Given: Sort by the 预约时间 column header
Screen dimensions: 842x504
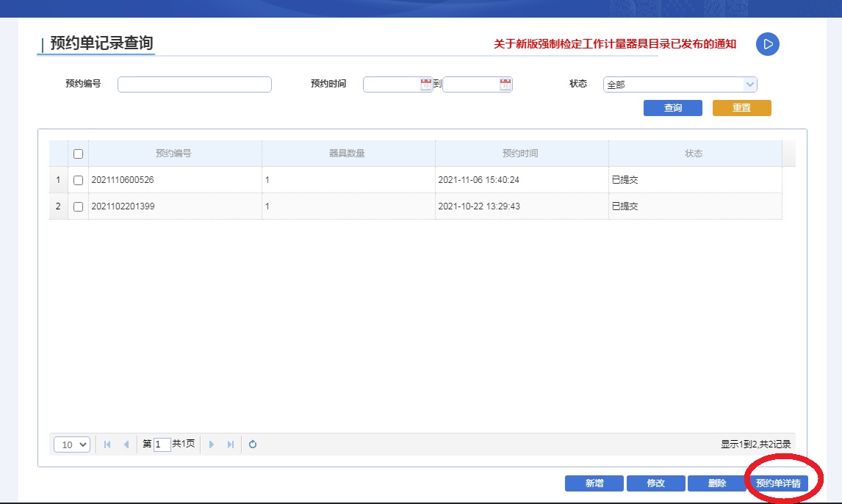Looking at the screenshot, I should [520, 154].
